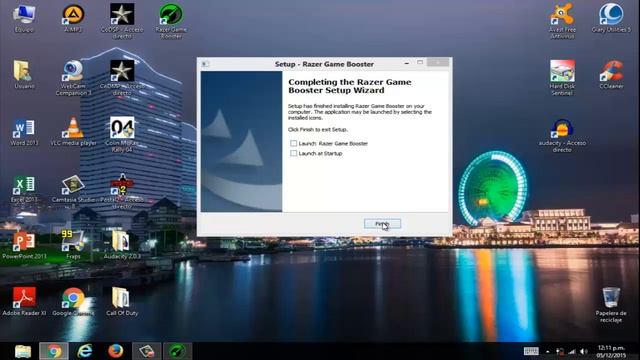
Task: Open the Equipo desktop icon
Action: (x=24, y=18)
